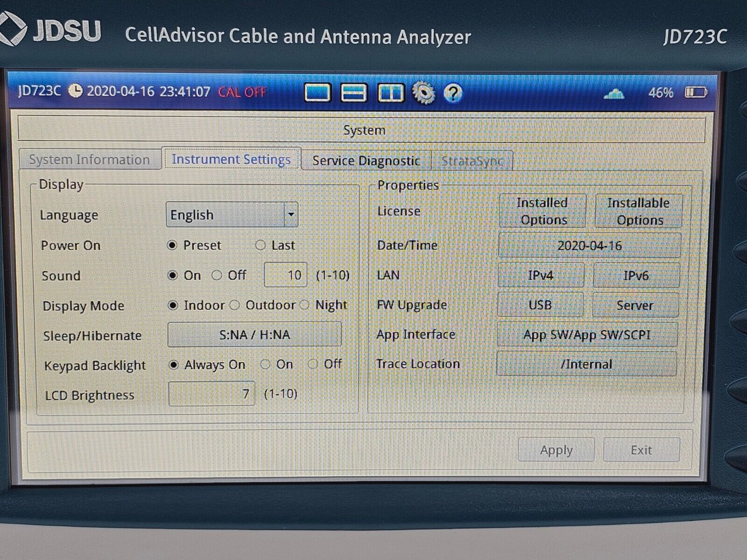Click the LCD Brightness value field
The image size is (747, 560).
[211, 394]
